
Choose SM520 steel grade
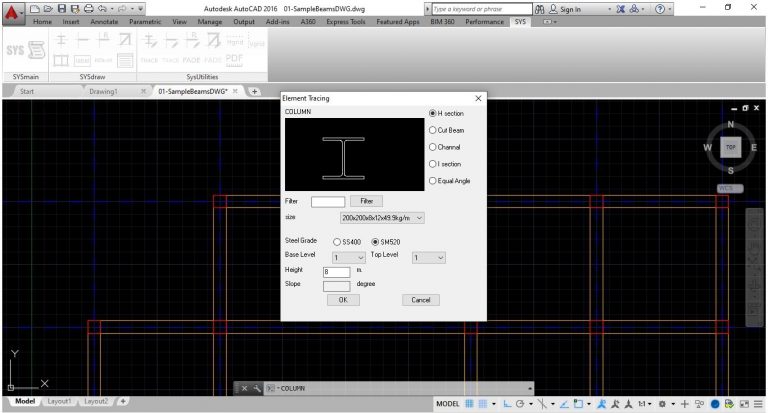[x=375, y=242]
